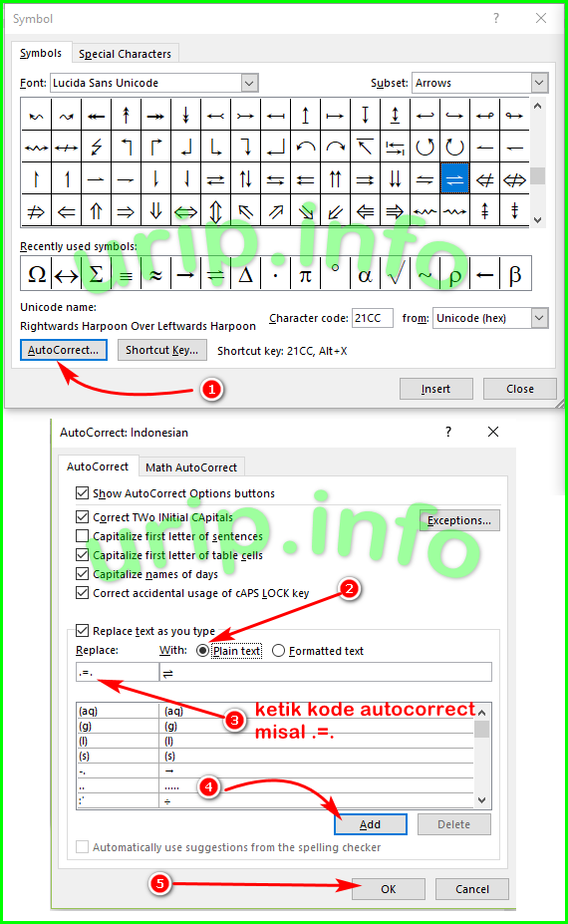This screenshot has width=568, height=924.
Task: Click the AutoCorrect list scroll-down arrow
Action: tap(482, 800)
